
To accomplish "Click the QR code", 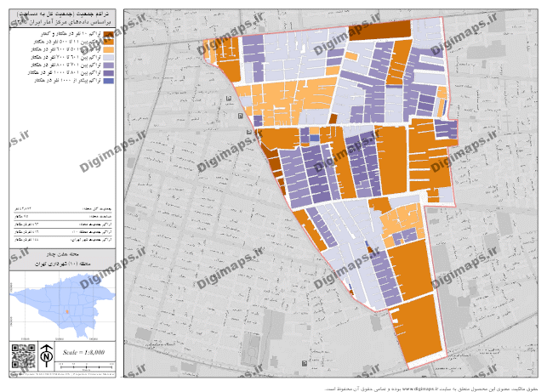I will coord(23,356).
